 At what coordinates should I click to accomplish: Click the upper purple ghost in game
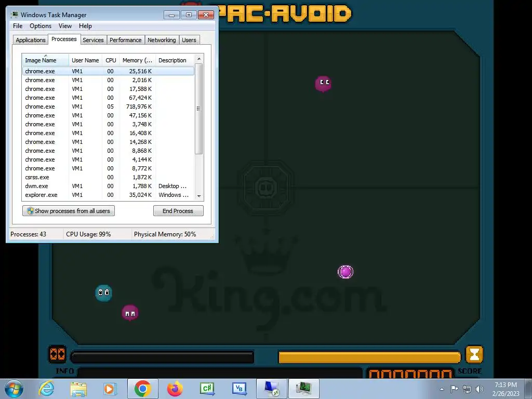point(323,84)
